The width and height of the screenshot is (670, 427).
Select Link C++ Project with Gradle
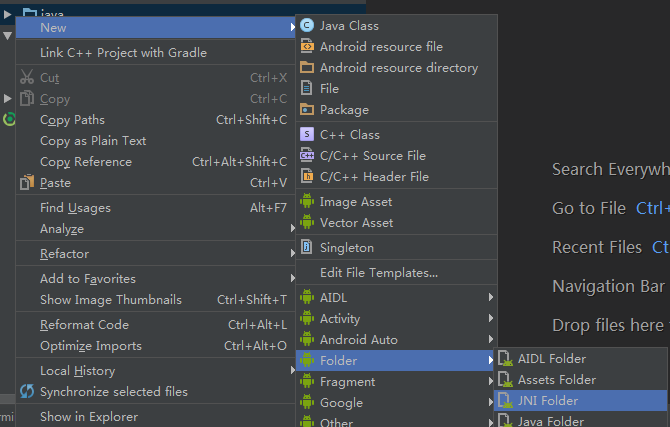156,52
